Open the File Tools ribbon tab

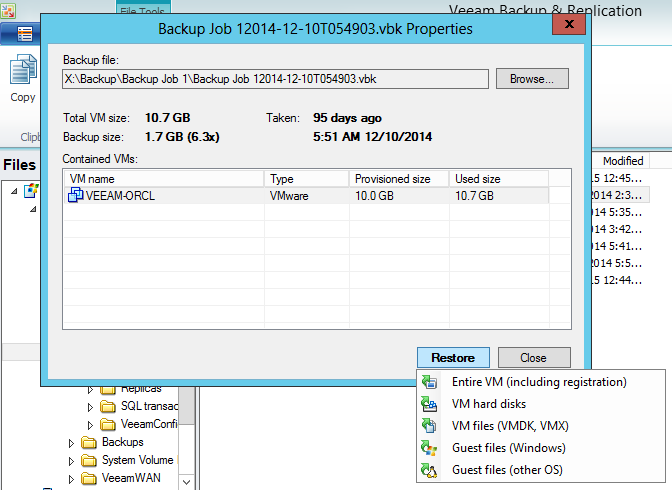click(143, 7)
